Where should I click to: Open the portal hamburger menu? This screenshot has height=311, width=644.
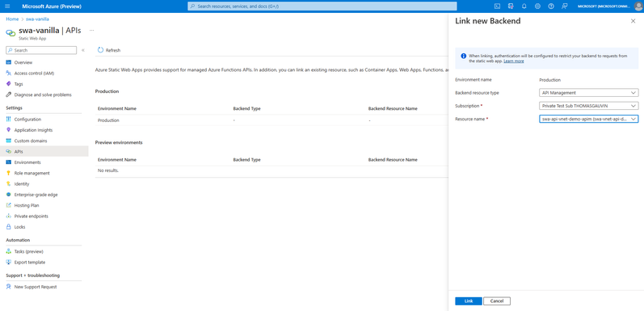(7, 6)
